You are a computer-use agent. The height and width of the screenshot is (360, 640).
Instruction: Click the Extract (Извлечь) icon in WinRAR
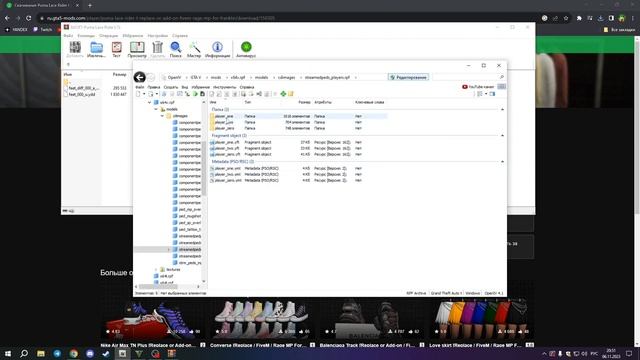pyautogui.click(x=96, y=48)
